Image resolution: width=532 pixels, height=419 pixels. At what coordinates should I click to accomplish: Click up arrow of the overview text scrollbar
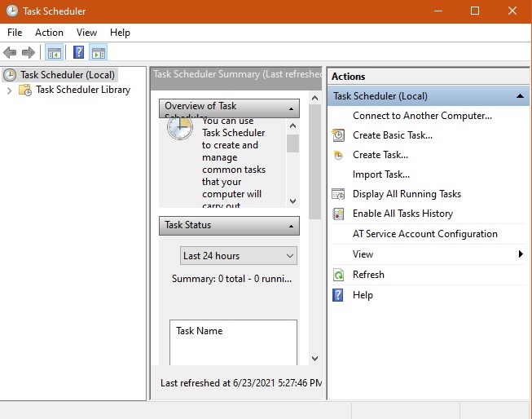point(293,126)
